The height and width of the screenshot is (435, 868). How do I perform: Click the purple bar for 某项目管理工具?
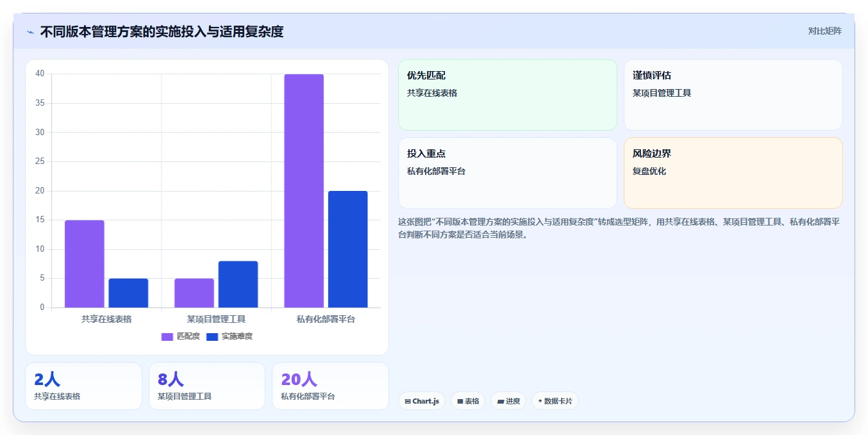tap(194, 293)
